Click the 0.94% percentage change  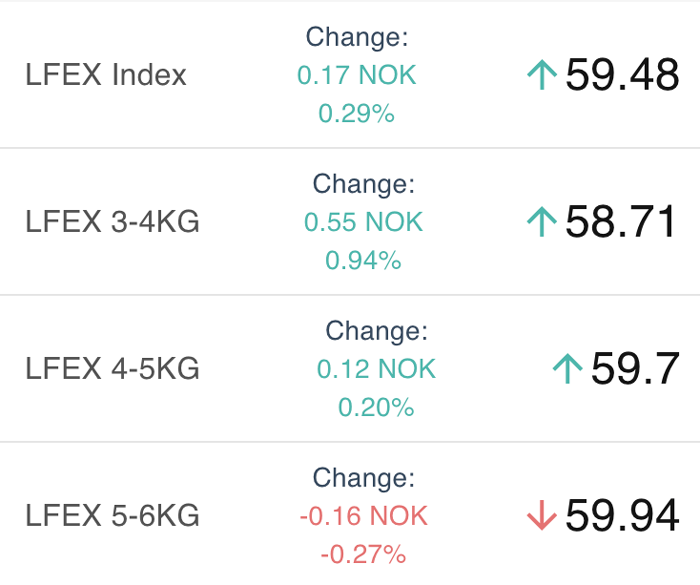coord(363,260)
